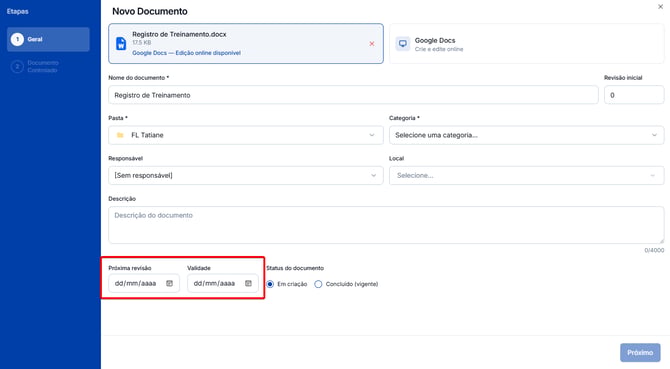Click the yellow folder icon in Pasta
This screenshot has width=670, height=369.
point(120,135)
